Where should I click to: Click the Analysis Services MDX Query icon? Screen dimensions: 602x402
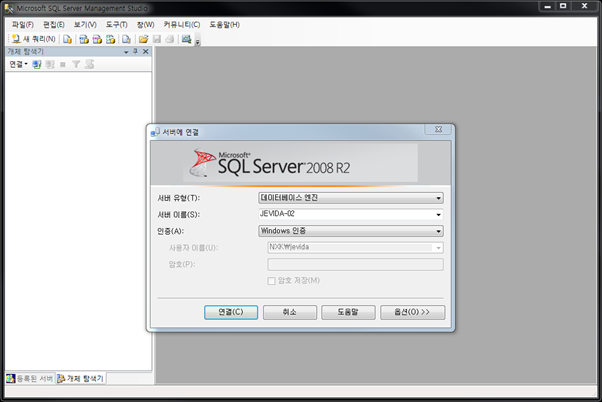point(84,39)
